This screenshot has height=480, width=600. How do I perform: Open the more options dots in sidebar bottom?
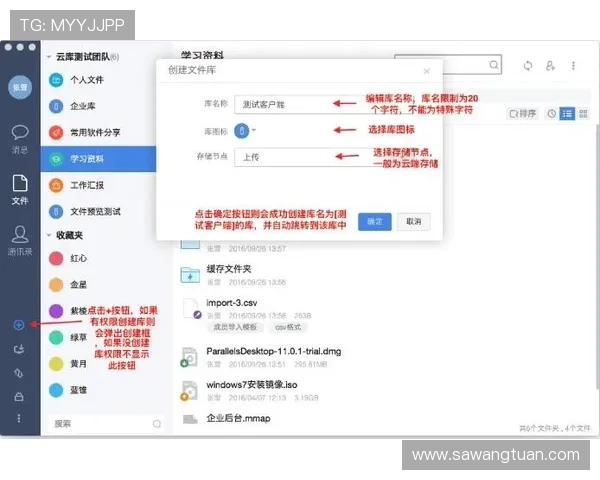19,418
